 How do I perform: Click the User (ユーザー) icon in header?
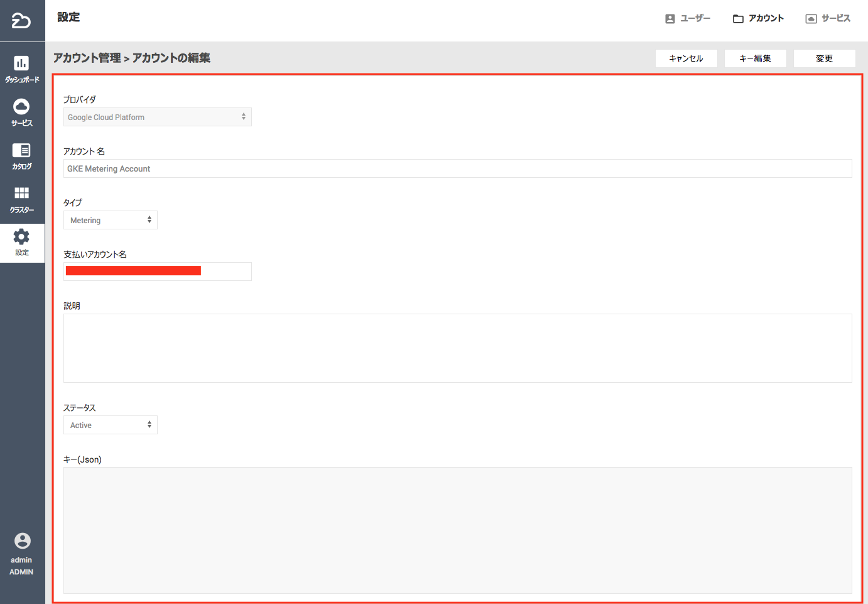coord(670,19)
